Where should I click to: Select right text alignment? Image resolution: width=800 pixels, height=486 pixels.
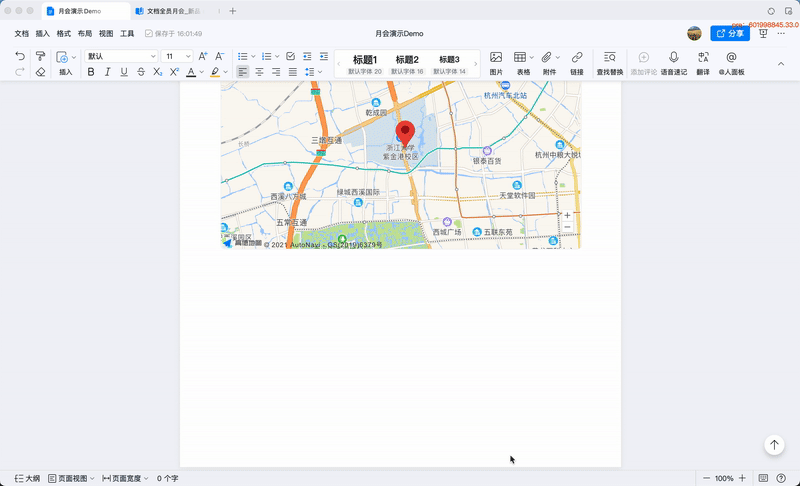(x=276, y=72)
